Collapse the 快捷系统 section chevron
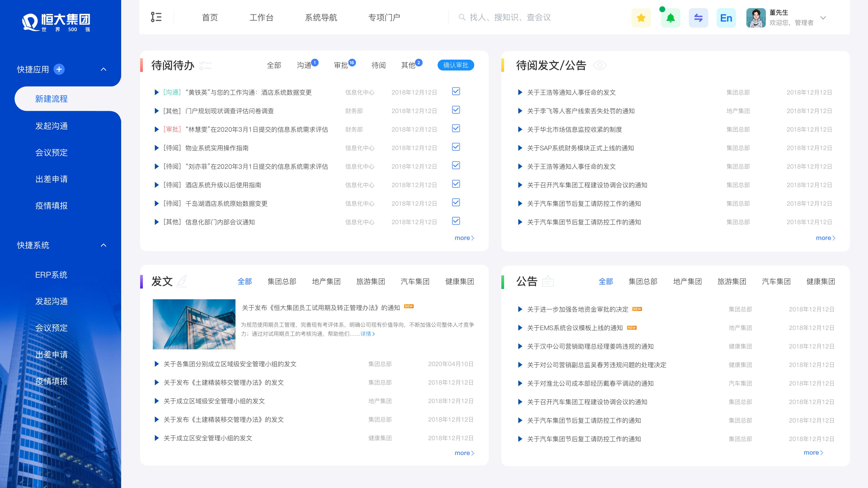868x488 pixels. (104, 245)
